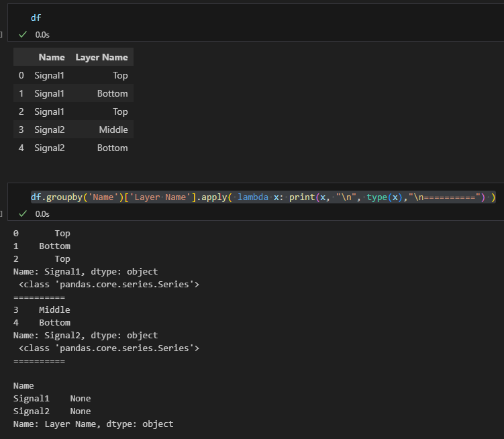Click the lambda keyword in the code

[253, 197]
